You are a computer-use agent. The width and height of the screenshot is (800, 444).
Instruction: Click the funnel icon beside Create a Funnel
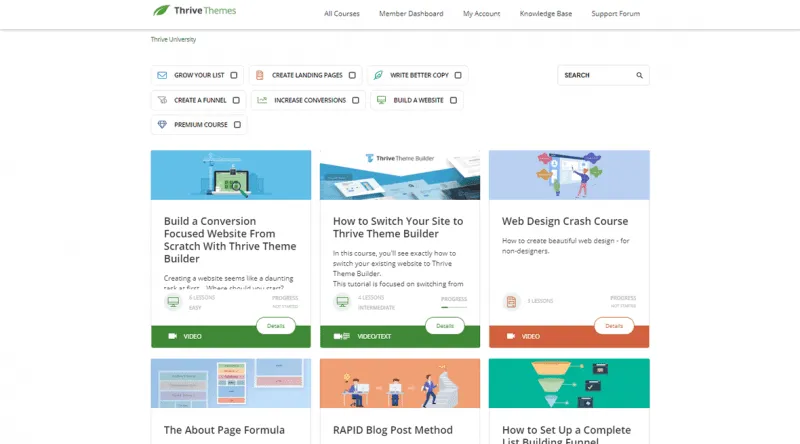[162, 100]
